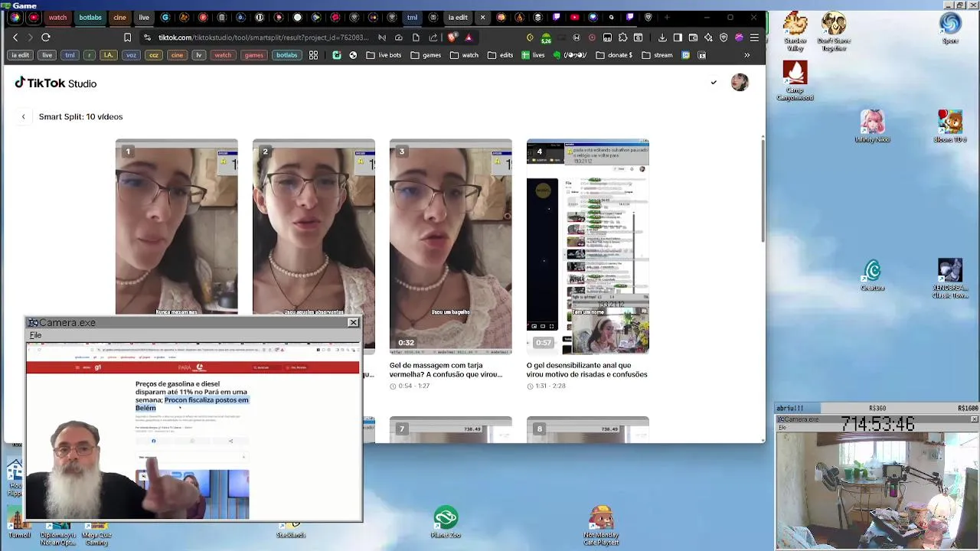Click the checkmark icon beside the avatar
The image size is (980, 551).
pos(714,83)
